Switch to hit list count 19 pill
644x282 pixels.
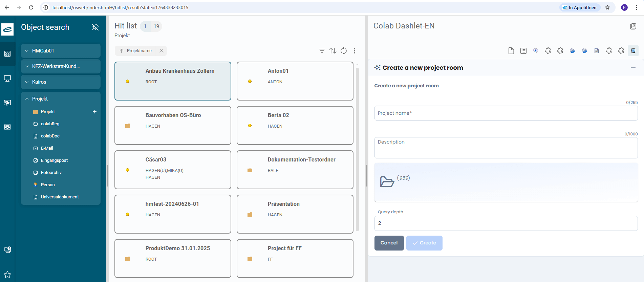156,26
